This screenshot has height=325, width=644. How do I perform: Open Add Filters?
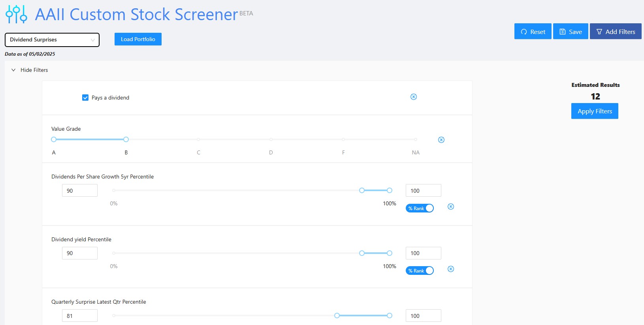coord(616,32)
